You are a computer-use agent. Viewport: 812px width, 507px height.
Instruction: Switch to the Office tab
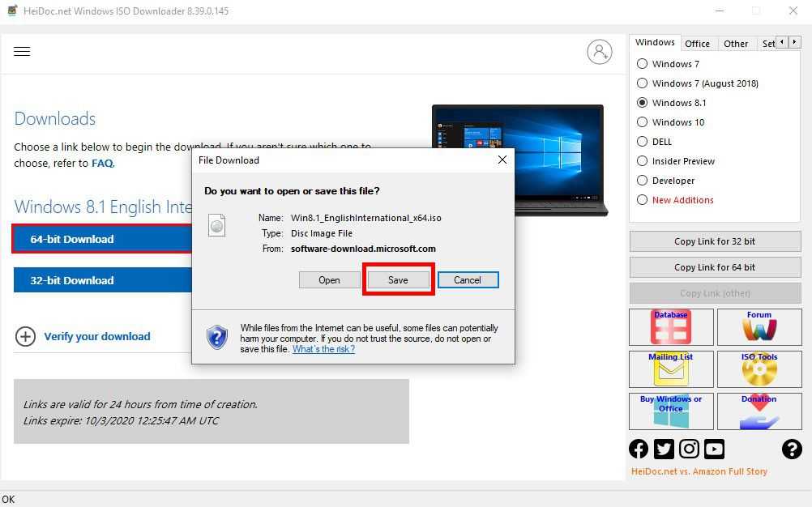698,43
